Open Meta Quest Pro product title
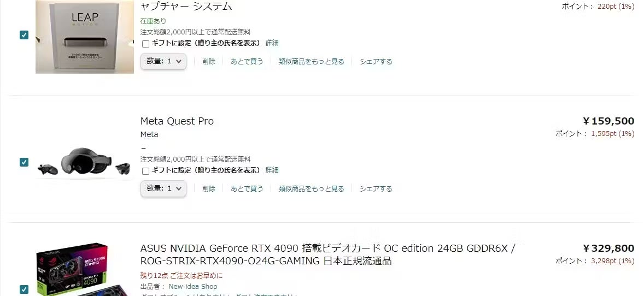This screenshot has width=644, height=296. [177, 121]
